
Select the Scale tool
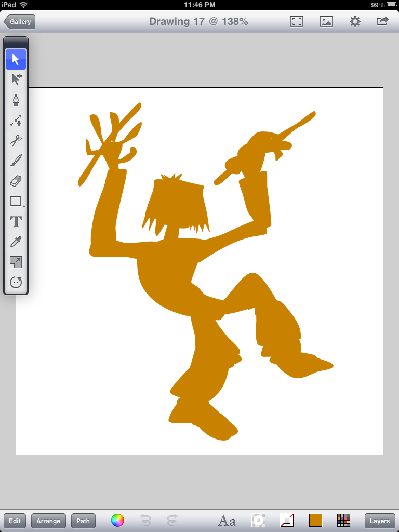pyautogui.click(x=16, y=262)
